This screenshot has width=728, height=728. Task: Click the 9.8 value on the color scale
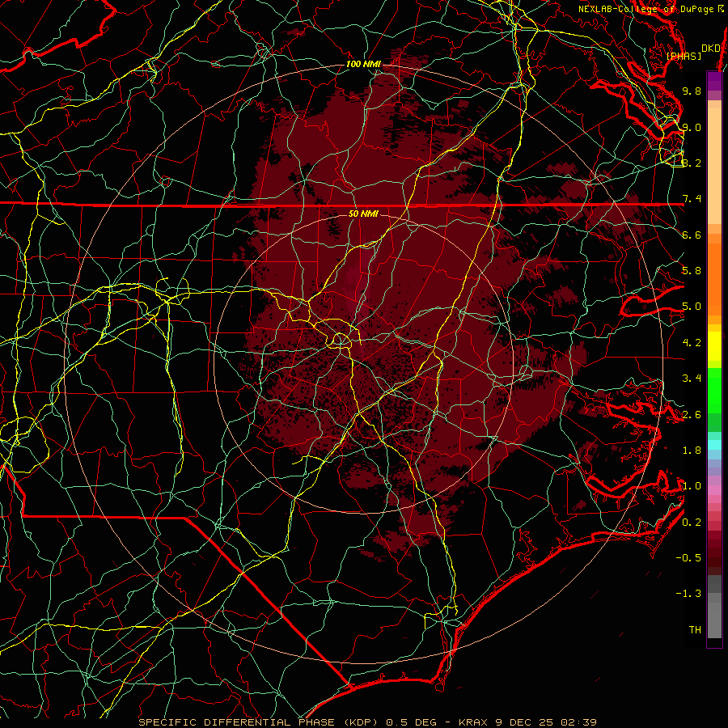[692, 91]
